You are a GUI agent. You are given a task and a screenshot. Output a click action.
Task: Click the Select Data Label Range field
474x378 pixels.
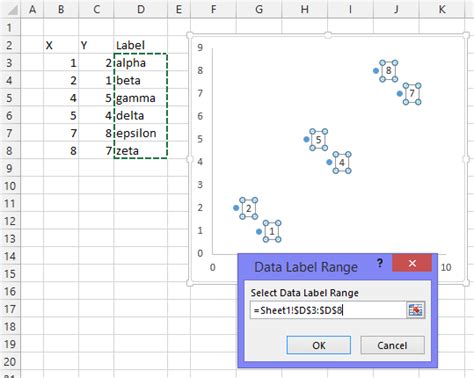(328, 310)
